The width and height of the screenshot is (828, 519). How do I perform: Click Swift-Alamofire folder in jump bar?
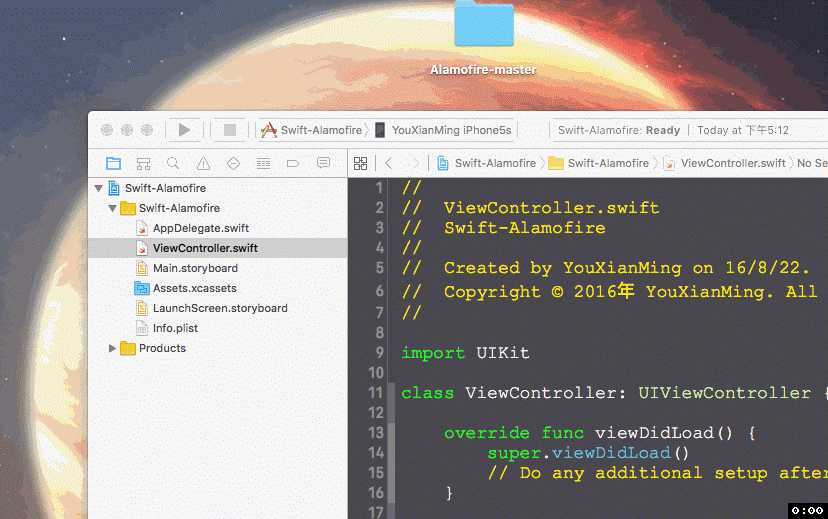click(x=599, y=163)
